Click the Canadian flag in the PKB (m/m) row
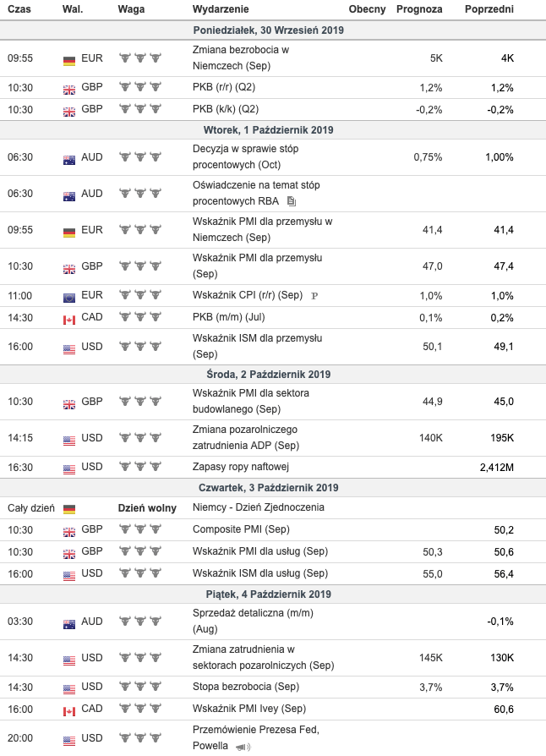546x756 pixels. 69,318
